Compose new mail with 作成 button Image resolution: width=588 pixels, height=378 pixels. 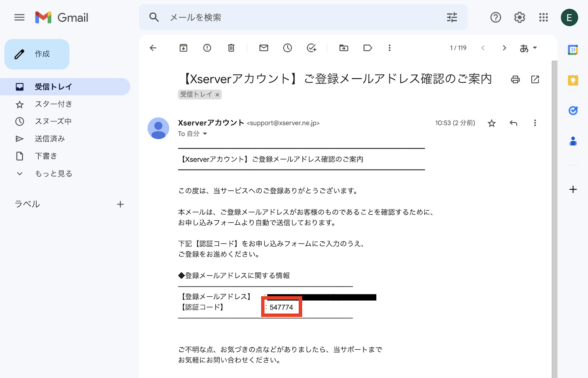coord(37,54)
